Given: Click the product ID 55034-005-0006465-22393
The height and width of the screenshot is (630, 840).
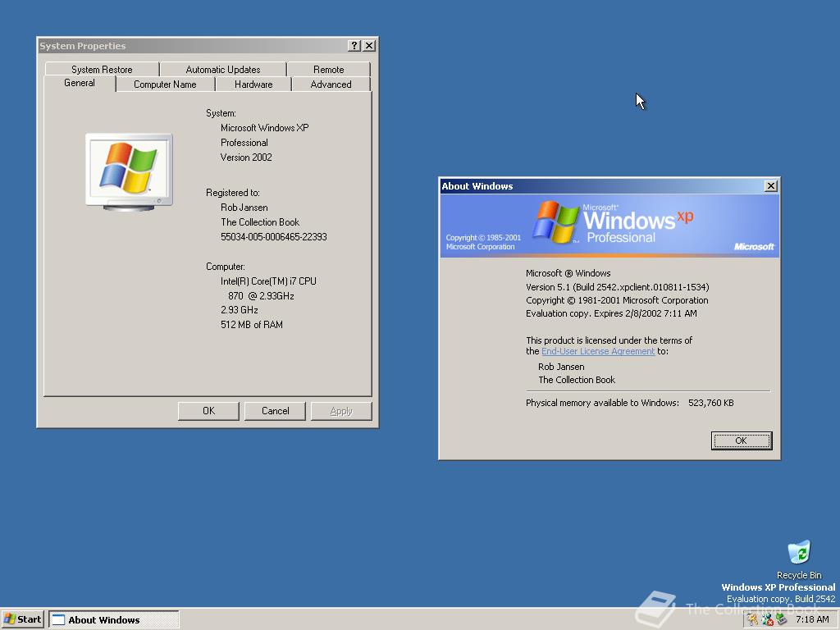Looking at the screenshot, I should pos(274,237).
